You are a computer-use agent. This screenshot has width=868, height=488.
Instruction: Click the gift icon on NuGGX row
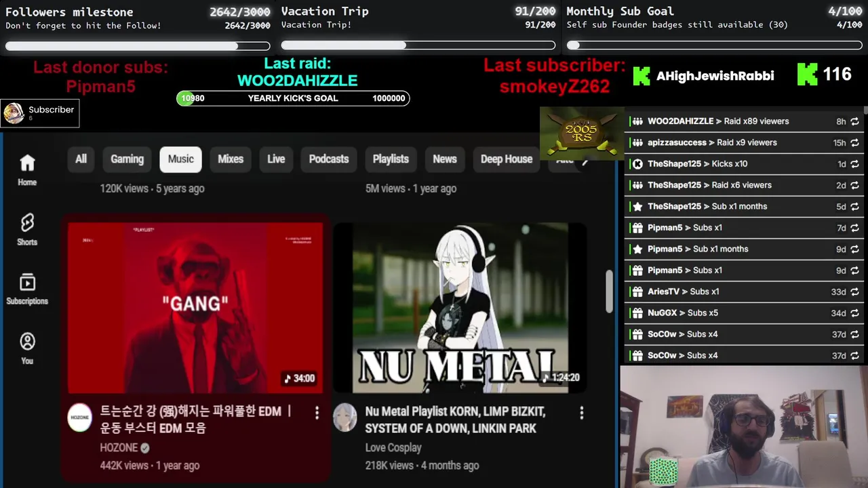(x=637, y=313)
